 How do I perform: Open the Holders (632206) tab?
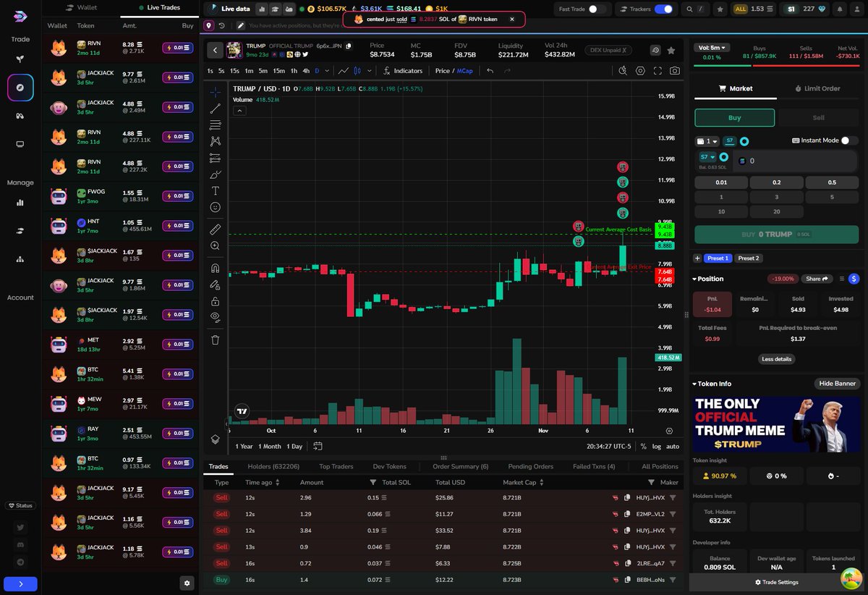273,467
